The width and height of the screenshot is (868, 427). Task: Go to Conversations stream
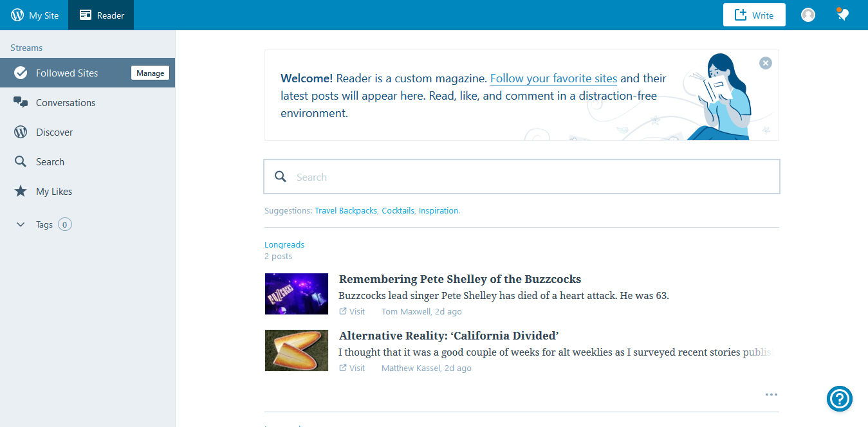click(x=66, y=103)
